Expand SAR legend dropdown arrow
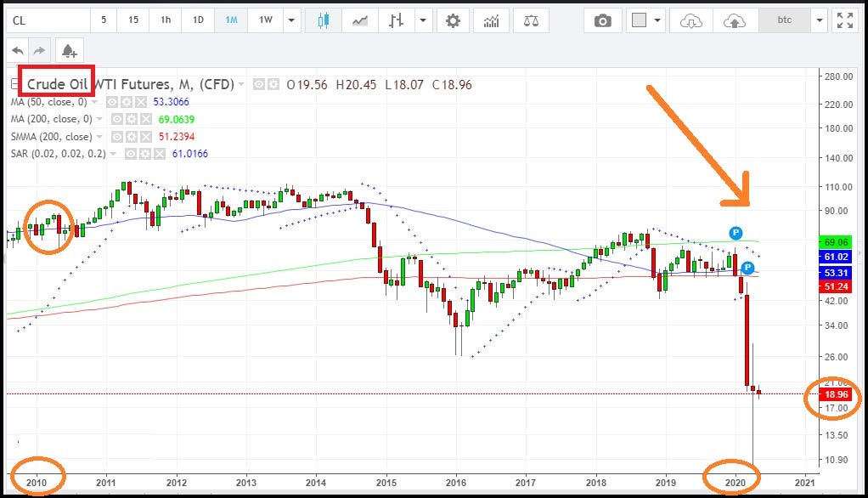The image size is (868, 498). tap(113, 154)
